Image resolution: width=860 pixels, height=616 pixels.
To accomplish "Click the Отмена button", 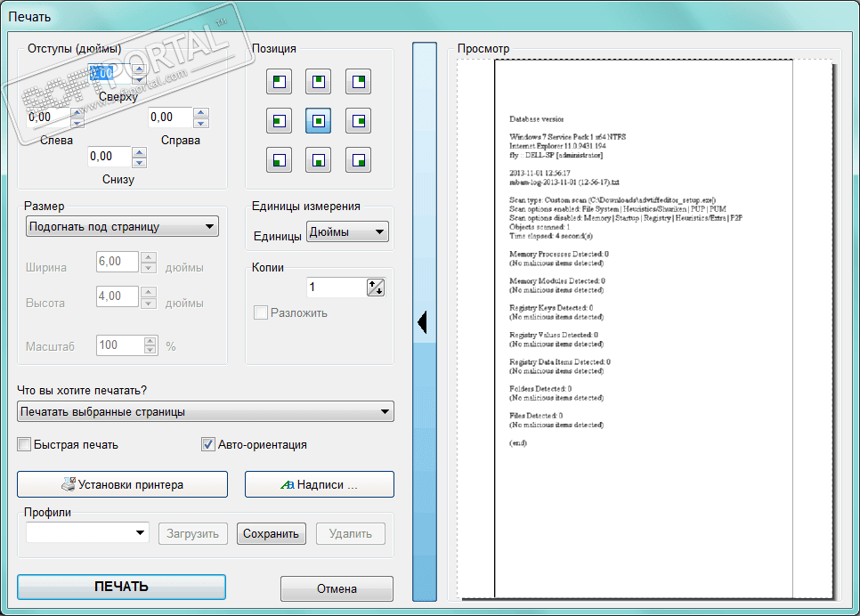I will coord(337,588).
